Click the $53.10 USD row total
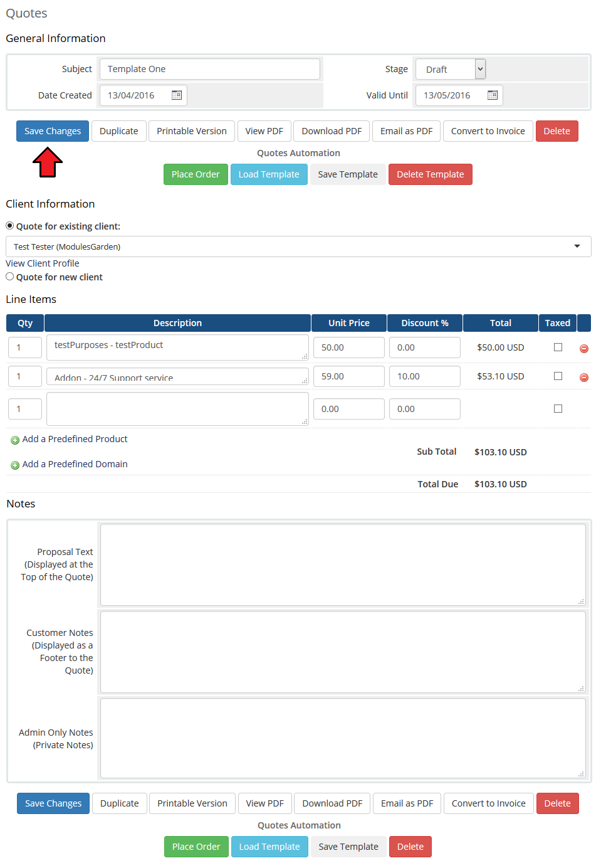 [501, 376]
